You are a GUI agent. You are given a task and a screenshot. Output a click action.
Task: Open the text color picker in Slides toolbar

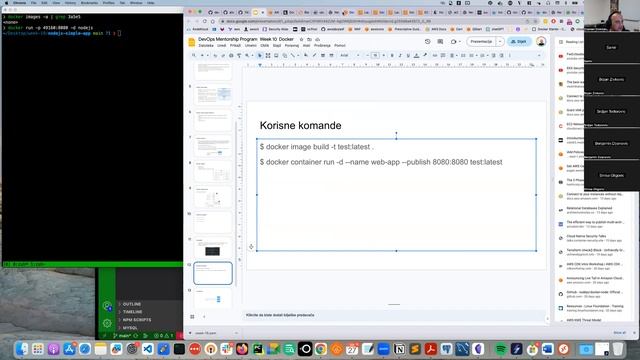click(416, 55)
